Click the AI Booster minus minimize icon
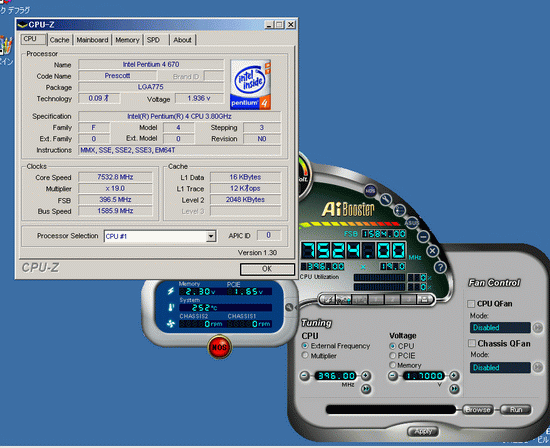 point(423,236)
